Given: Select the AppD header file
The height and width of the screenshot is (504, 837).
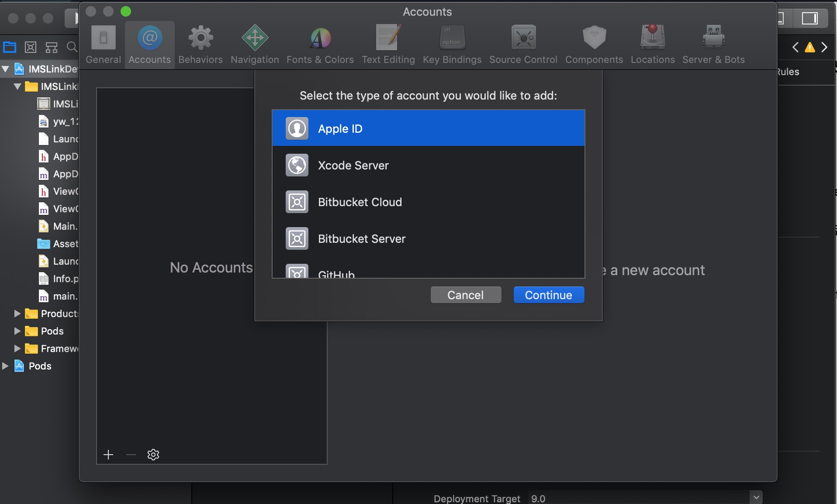Looking at the screenshot, I should pyautogui.click(x=58, y=156).
